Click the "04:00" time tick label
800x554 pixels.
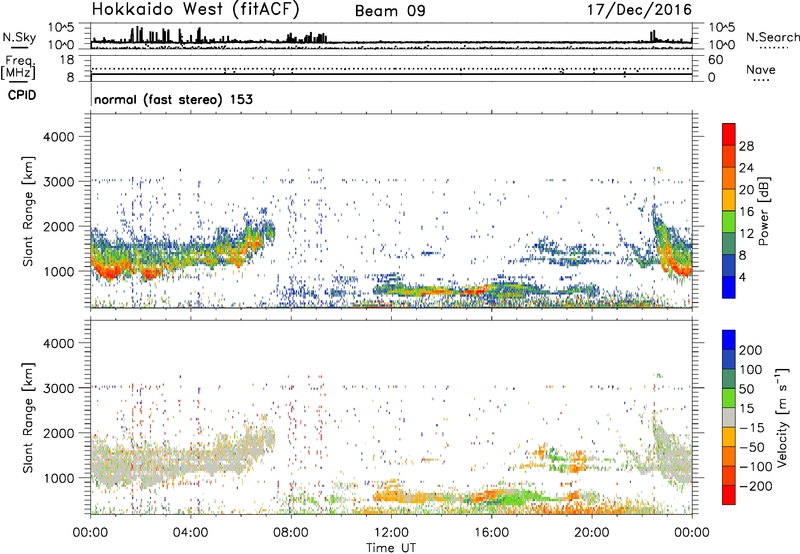click(190, 533)
